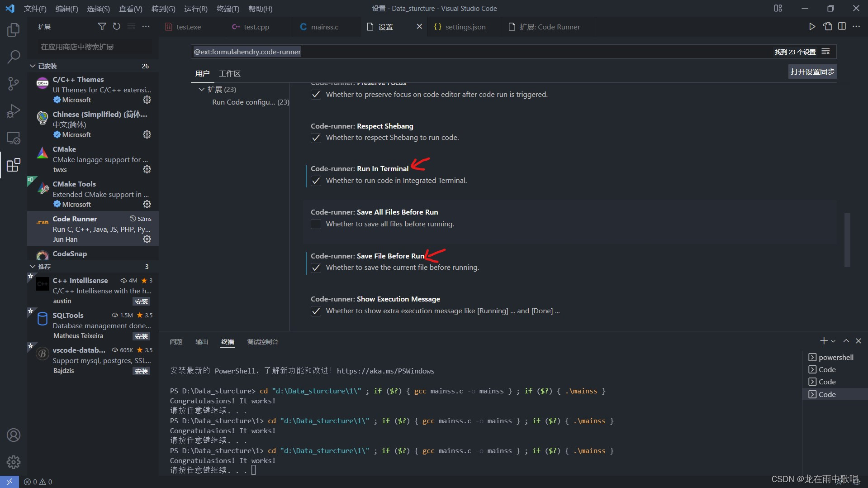Toggle Respect Shebang checkbox
The width and height of the screenshot is (868, 488).
[316, 138]
